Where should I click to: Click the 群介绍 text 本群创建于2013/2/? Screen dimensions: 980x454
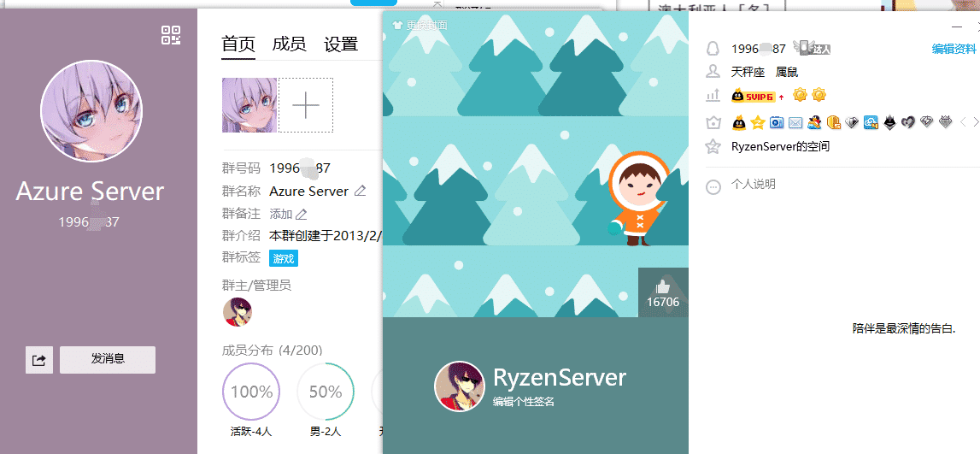[x=326, y=236]
